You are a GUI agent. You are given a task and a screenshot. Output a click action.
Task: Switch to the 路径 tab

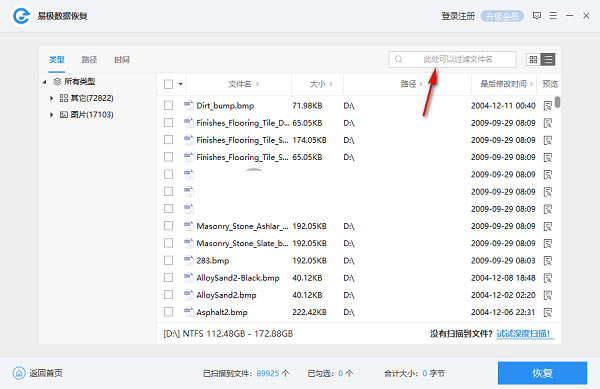point(89,60)
